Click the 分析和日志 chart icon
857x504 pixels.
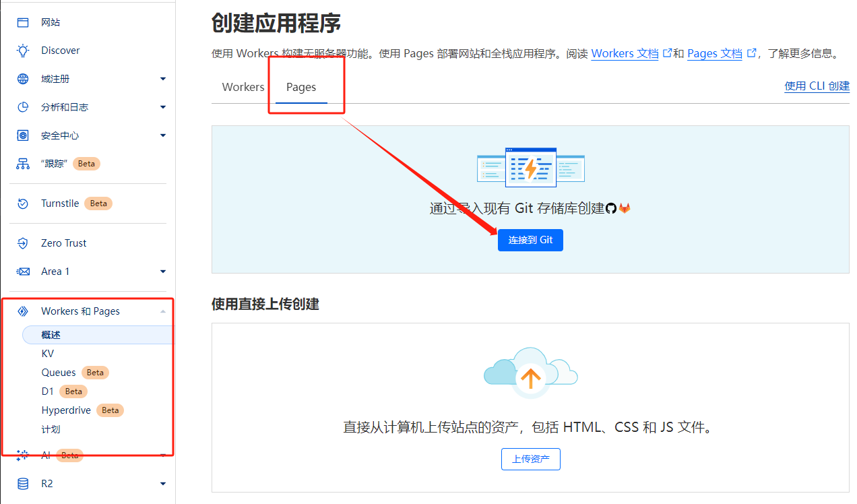click(x=23, y=107)
